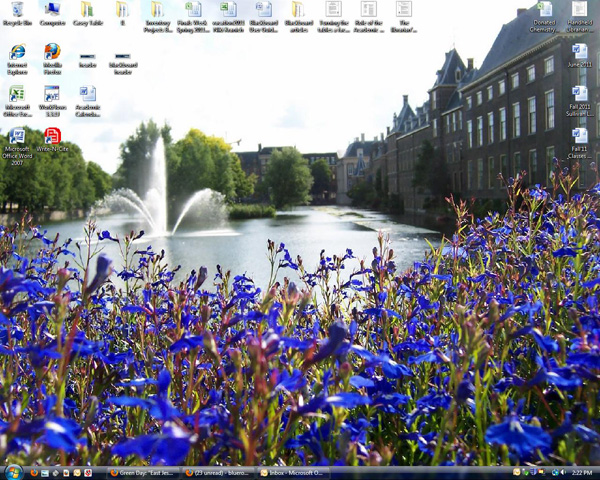Click the taskbar clock showing 2:22 PM

pyautogui.click(x=581, y=472)
